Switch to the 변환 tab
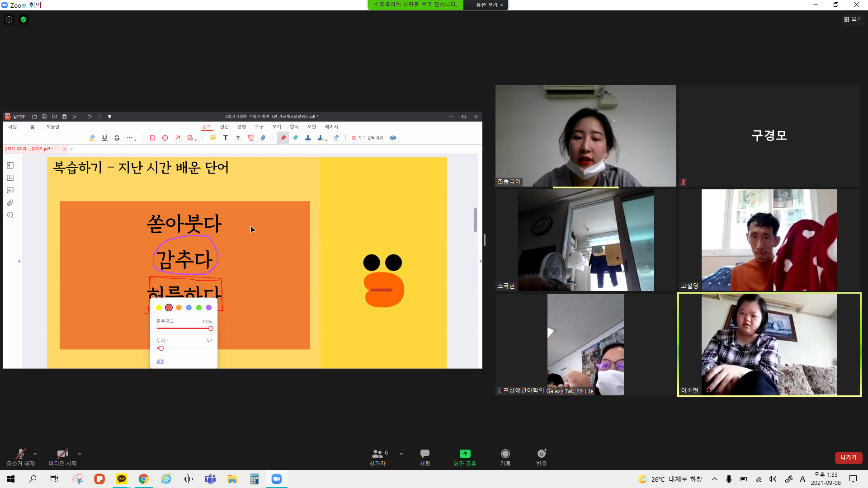The height and width of the screenshot is (488, 868). (242, 127)
